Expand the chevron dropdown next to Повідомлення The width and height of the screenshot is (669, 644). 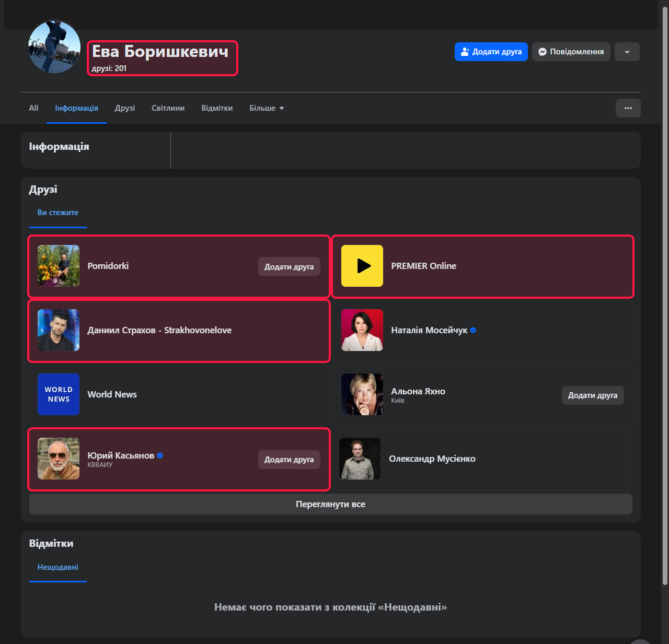[x=627, y=52]
